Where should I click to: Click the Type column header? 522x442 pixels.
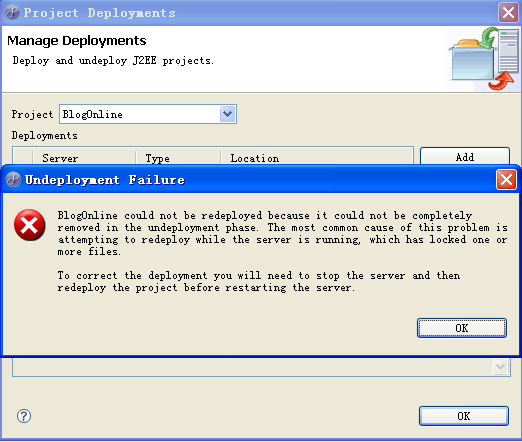coord(178,158)
